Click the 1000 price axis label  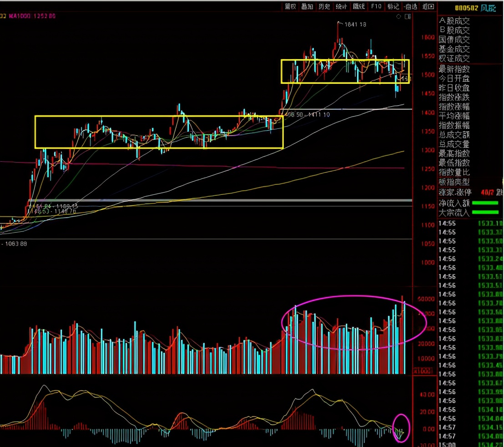tap(428, 262)
